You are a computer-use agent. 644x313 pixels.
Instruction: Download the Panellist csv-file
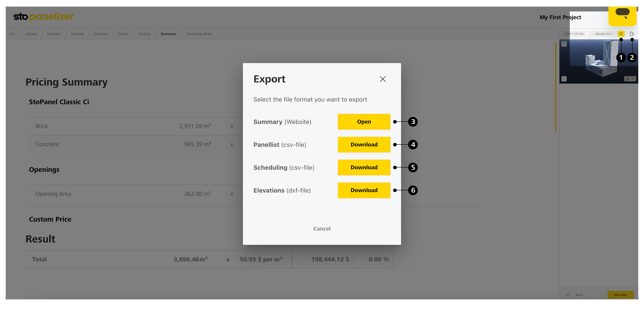pyautogui.click(x=364, y=145)
